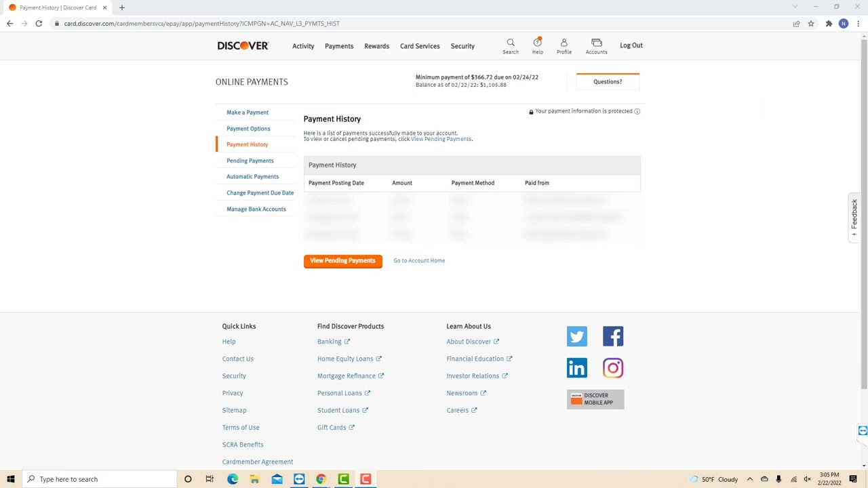The width and height of the screenshot is (868, 488).
Task: Select Automatic Payments in sidebar
Action: tap(252, 177)
